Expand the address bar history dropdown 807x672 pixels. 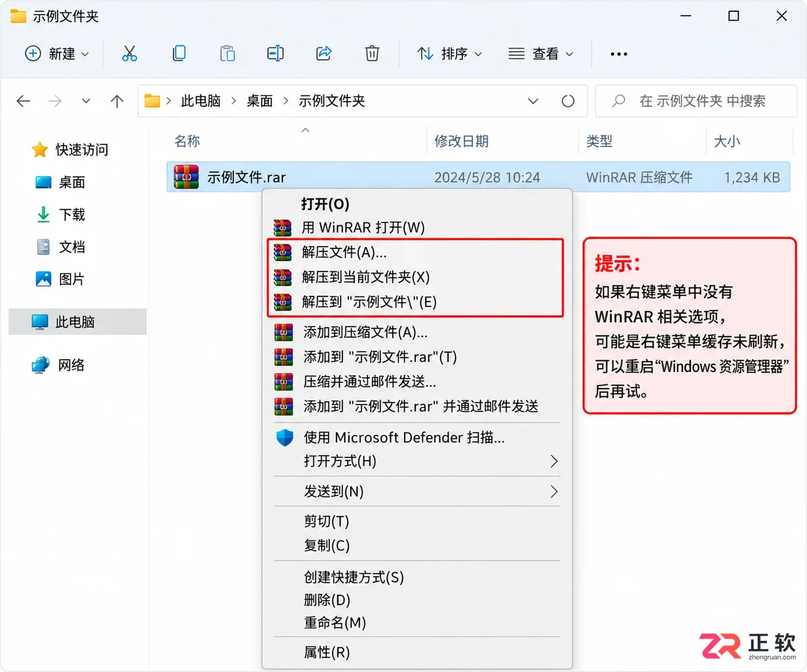533,101
